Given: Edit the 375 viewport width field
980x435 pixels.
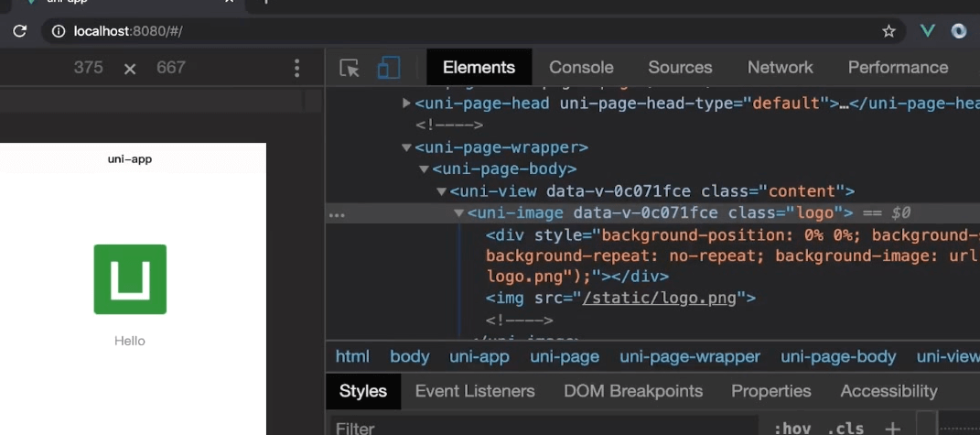Looking at the screenshot, I should 88,68.
